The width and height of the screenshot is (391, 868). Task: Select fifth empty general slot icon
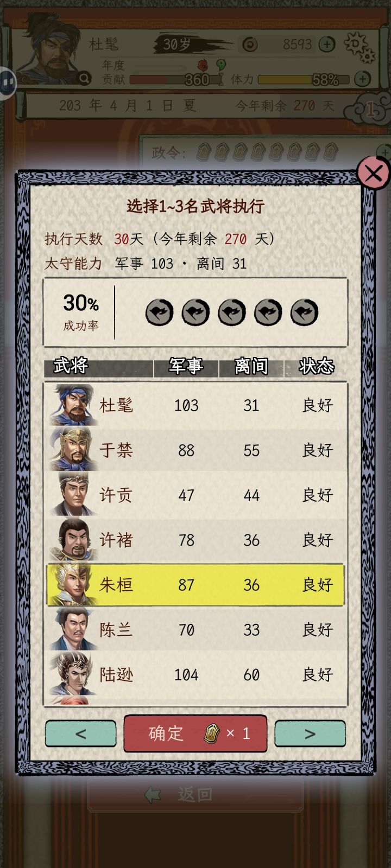[x=305, y=312]
